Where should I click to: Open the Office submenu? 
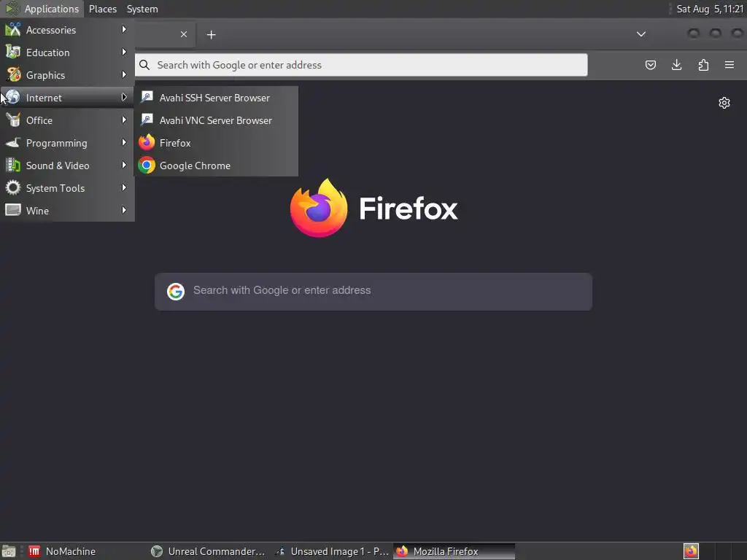click(67, 120)
